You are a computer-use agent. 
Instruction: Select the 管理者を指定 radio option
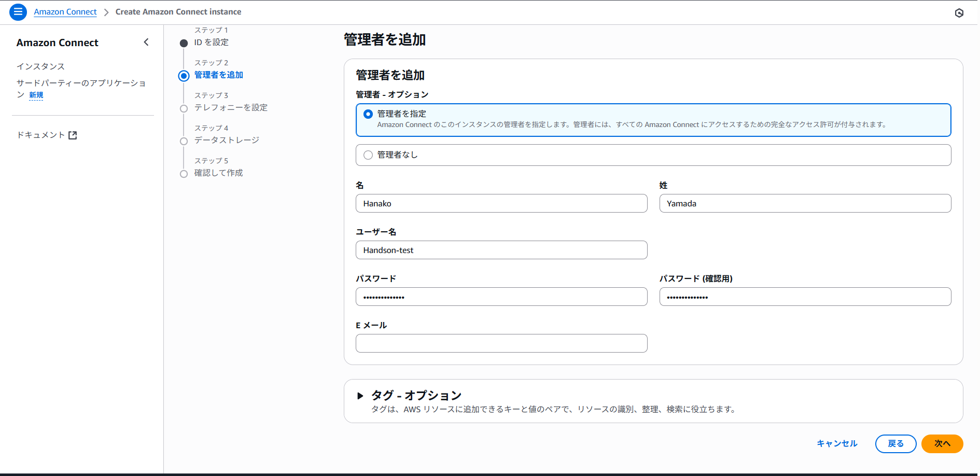tap(368, 114)
